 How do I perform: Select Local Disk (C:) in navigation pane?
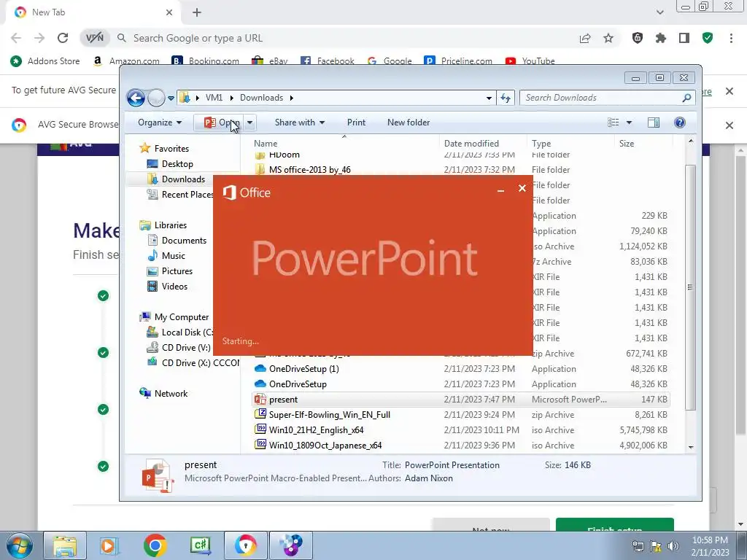coord(187,332)
